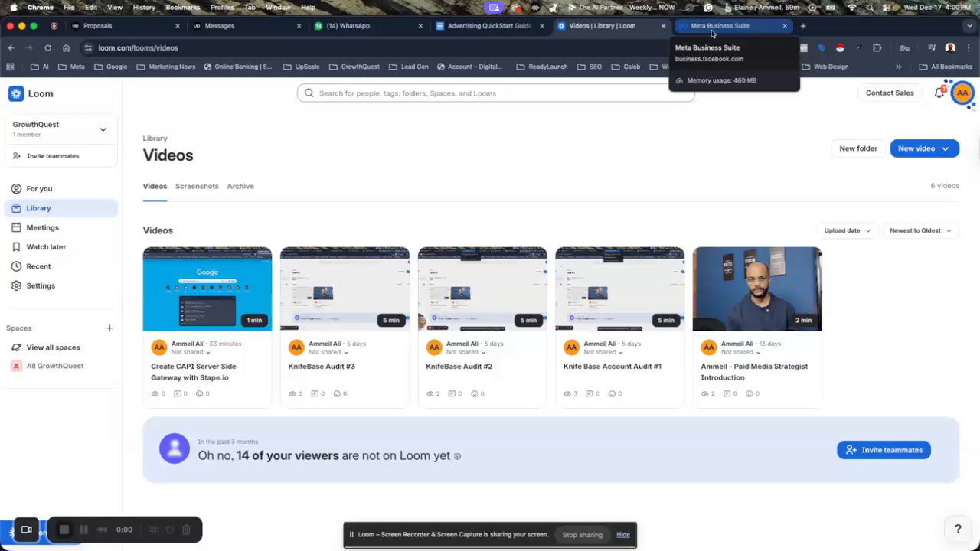This screenshot has height=551, width=980.
Task: Click the views icon on KnifeBase Audit #3
Action: [292, 394]
